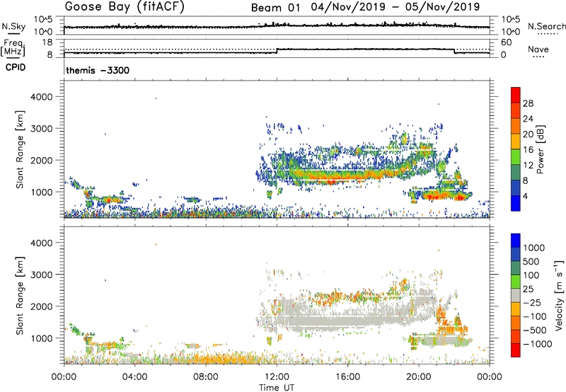Pick the red top segment of Power color bar

click(x=516, y=96)
